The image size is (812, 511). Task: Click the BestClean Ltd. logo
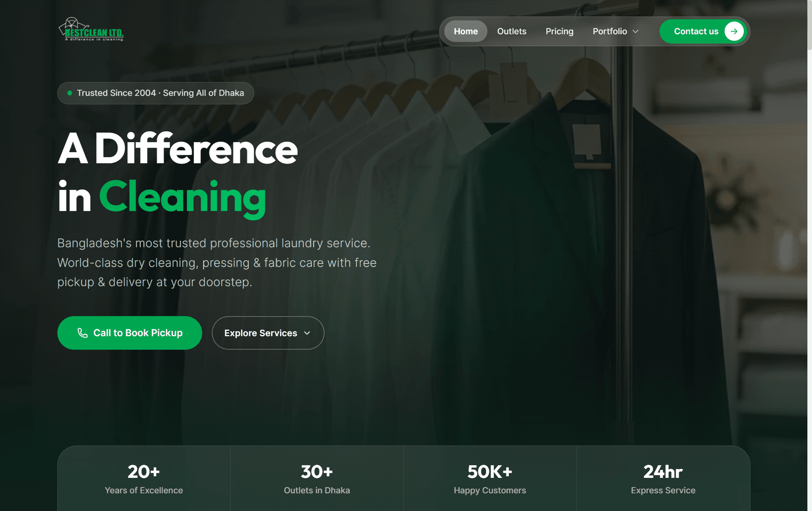click(x=91, y=29)
